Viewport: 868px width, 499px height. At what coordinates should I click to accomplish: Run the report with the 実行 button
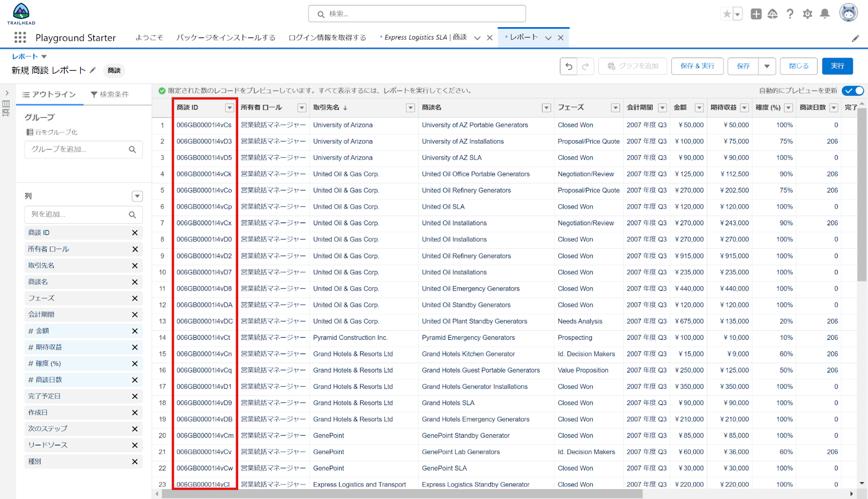coord(837,66)
